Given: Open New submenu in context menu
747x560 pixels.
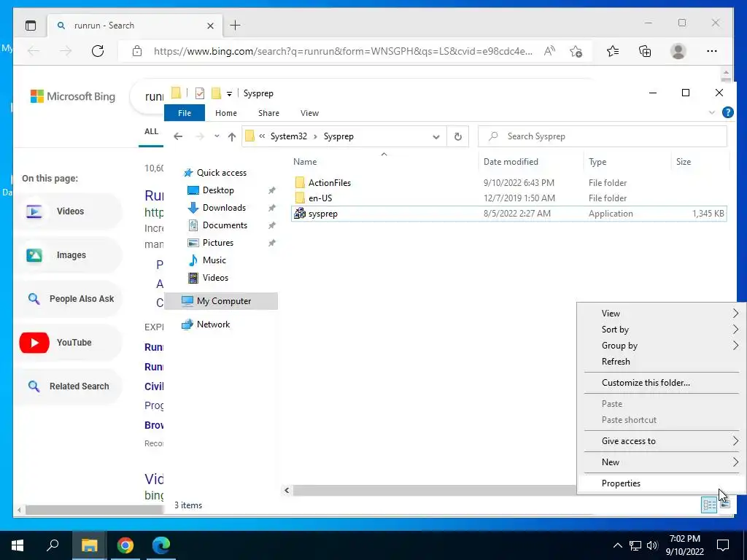Looking at the screenshot, I should [661, 462].
